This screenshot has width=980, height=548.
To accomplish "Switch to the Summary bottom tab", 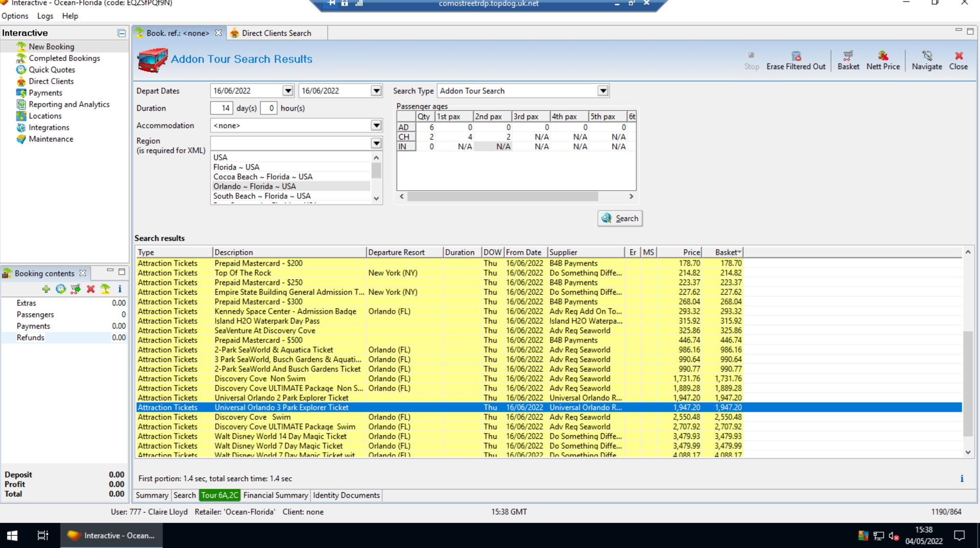I will (152, 495).
